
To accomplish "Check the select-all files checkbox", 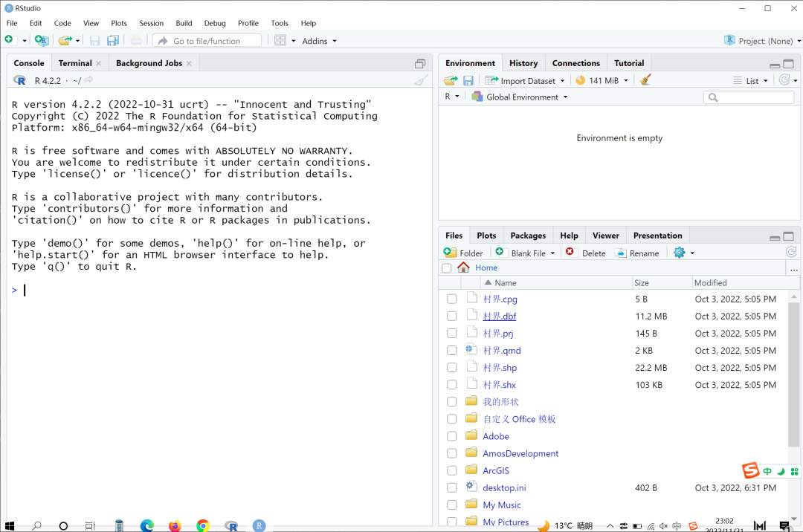I will 447,267.
